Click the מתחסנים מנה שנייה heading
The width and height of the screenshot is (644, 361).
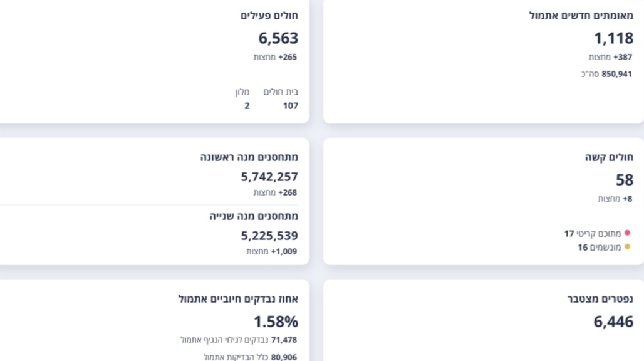(254, 216)
